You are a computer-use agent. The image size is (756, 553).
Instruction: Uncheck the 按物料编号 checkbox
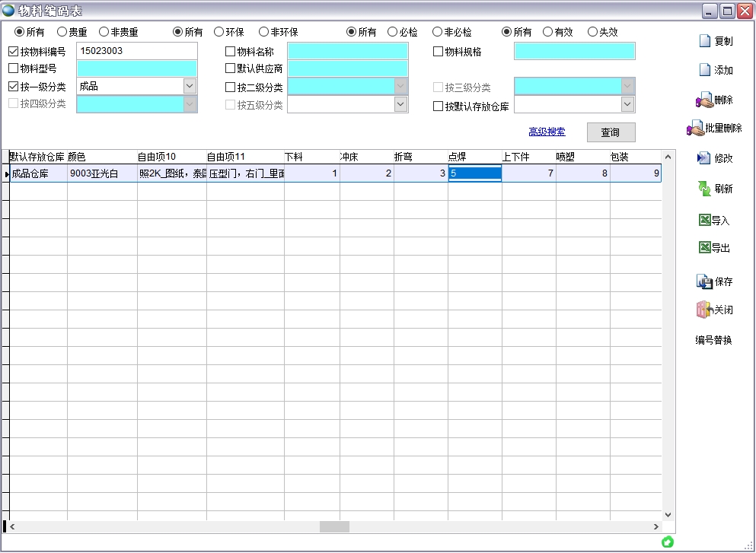[x=13, y=52]
